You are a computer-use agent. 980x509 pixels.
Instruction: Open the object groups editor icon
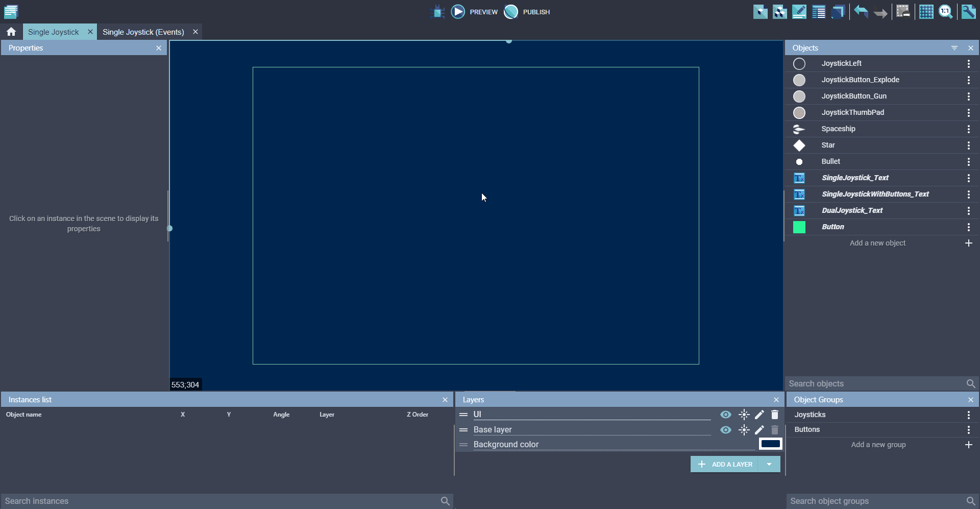780,12
